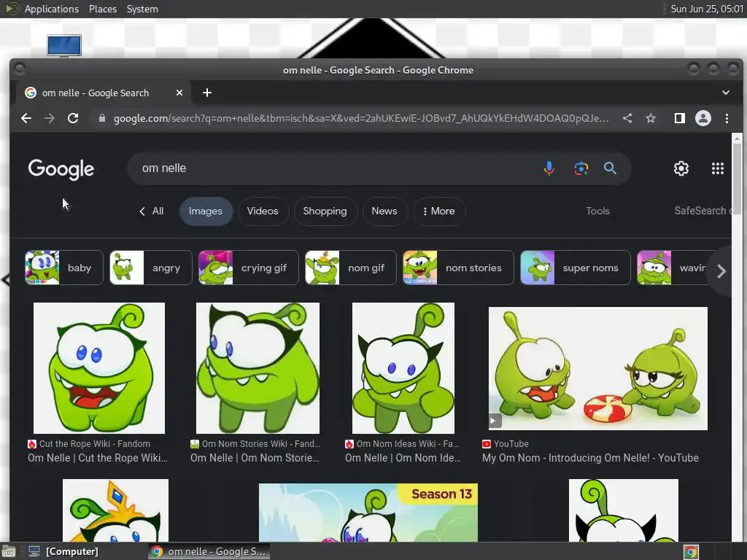Viewport: 747px width, 560px height.
Task: Click Chrome icon in bottom tray
Action: coord(691,551)
